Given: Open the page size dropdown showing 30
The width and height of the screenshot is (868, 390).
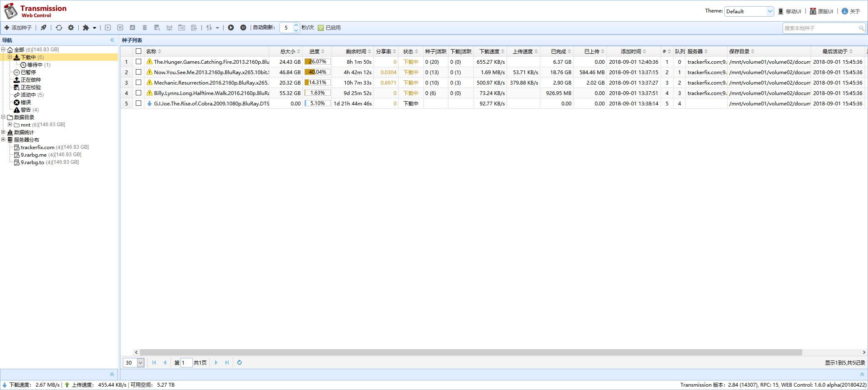Looking at the screenshot, I should (x=133, y=362).
